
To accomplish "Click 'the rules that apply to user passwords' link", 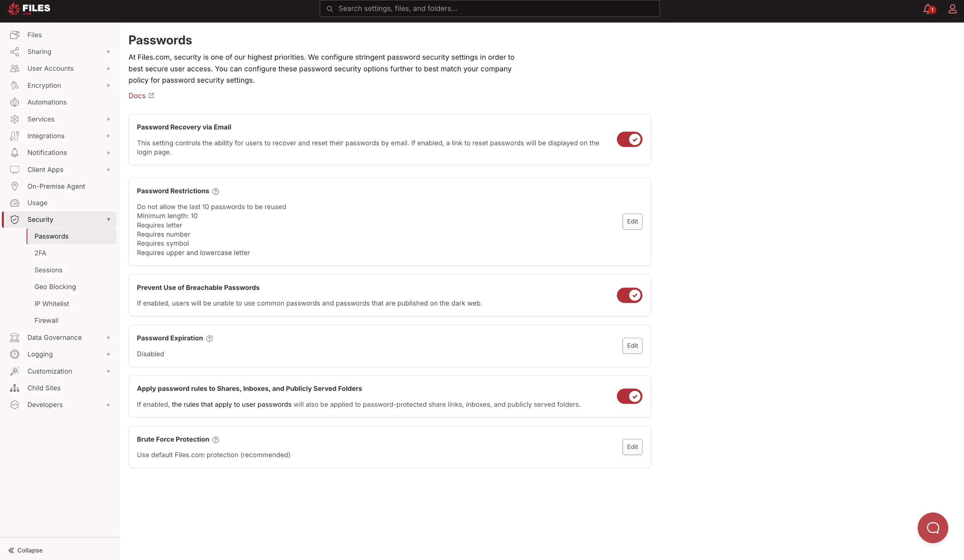I will pyautogui.click(x=231, y=404).
